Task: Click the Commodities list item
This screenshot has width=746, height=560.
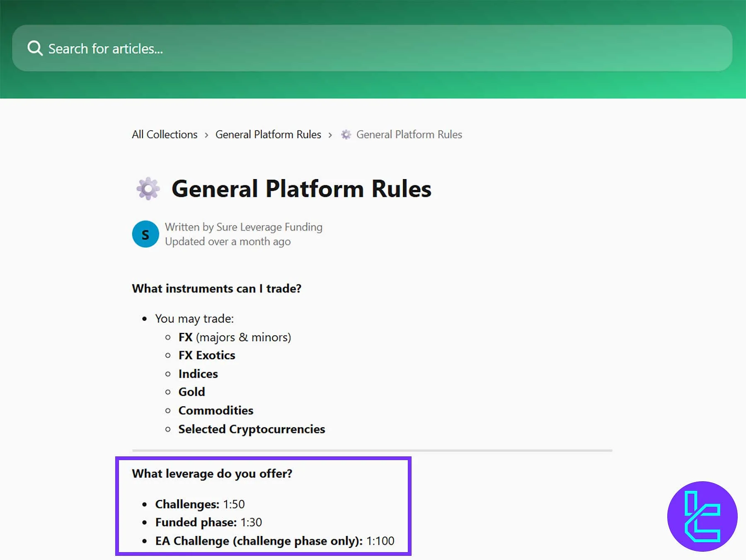Action: pos(216,410)
